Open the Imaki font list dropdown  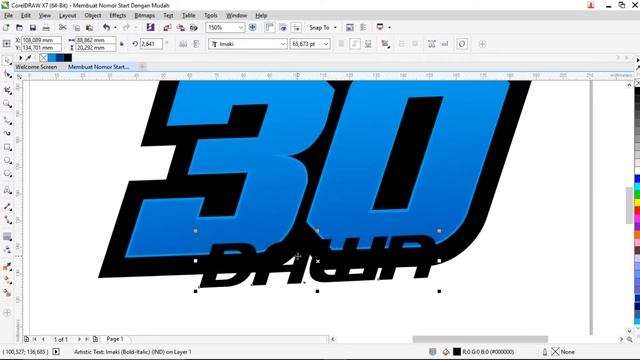click(x=283, y=44)
